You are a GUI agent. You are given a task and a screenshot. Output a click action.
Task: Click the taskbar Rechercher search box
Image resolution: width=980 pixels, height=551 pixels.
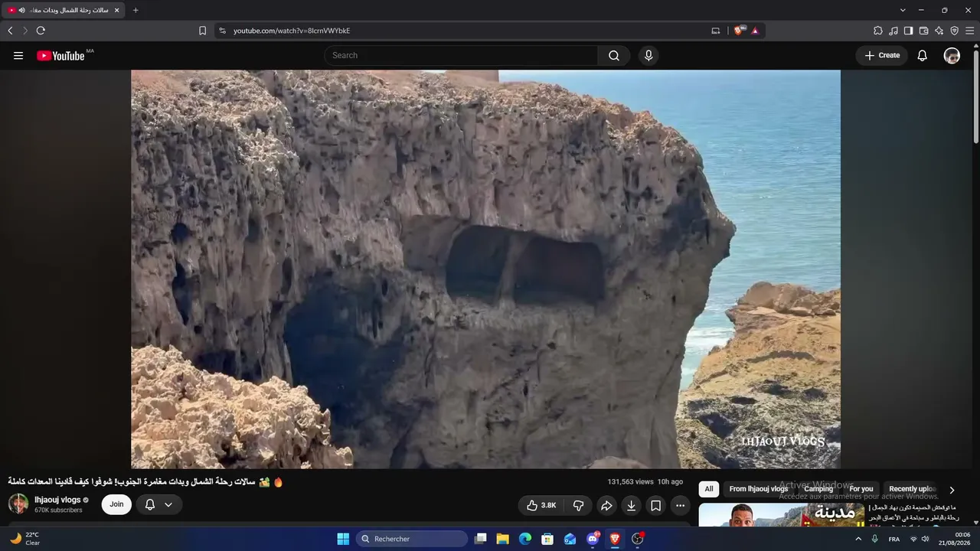tap(412, 539)
